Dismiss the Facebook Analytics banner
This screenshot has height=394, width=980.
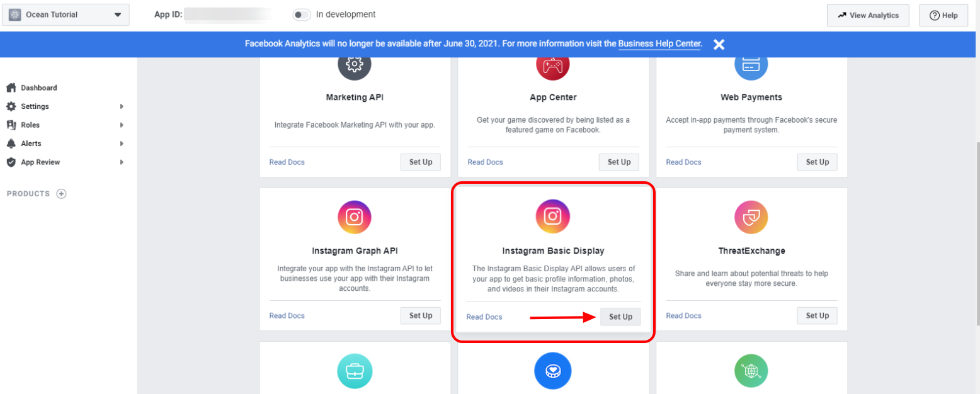[719, 44]
